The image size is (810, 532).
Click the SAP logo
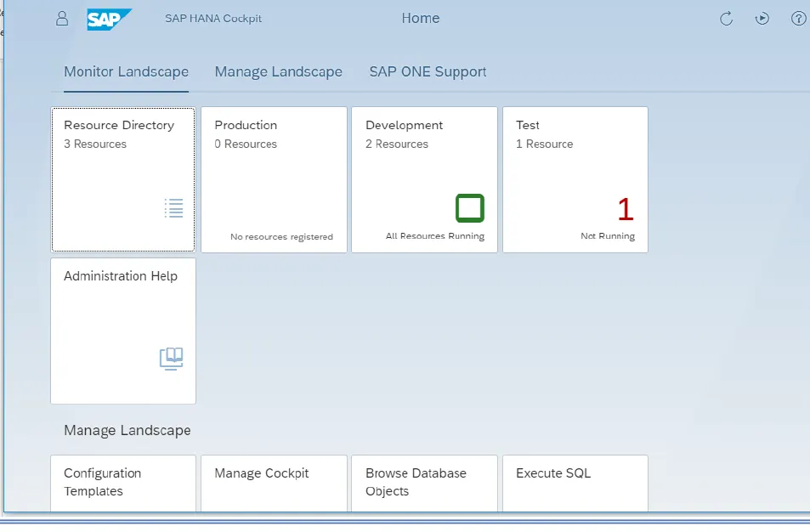click(109, 20)
